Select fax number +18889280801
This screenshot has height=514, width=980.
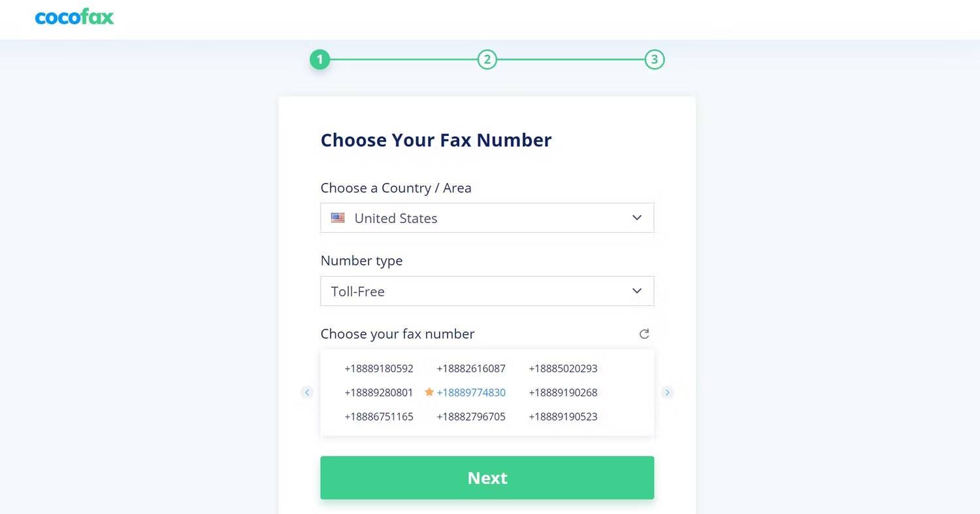tap(379, 393)
